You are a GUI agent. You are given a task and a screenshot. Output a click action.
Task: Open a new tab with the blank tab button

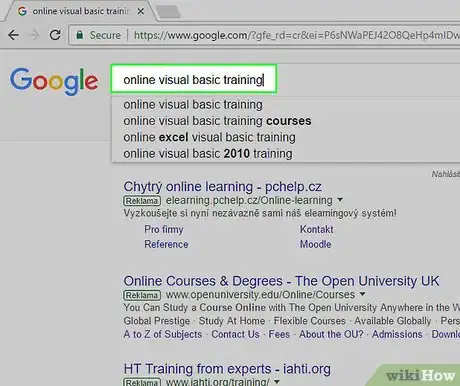tap(168, 12)
